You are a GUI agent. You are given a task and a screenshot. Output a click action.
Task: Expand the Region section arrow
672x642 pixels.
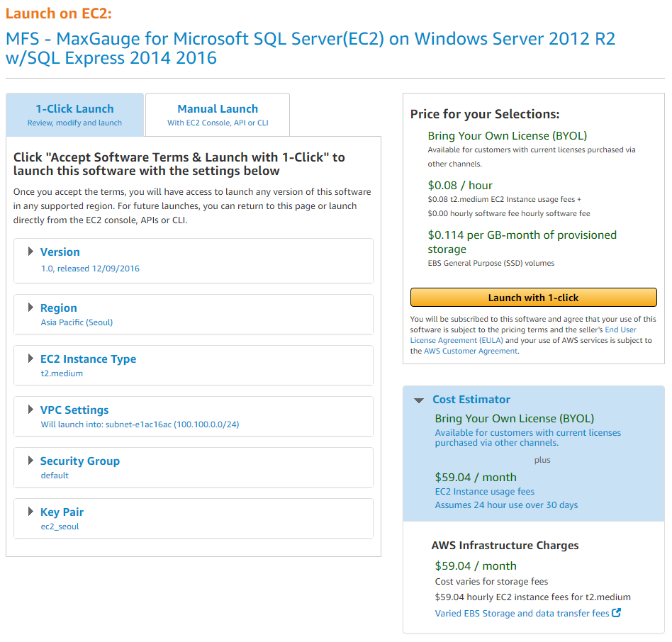[30, 308]
